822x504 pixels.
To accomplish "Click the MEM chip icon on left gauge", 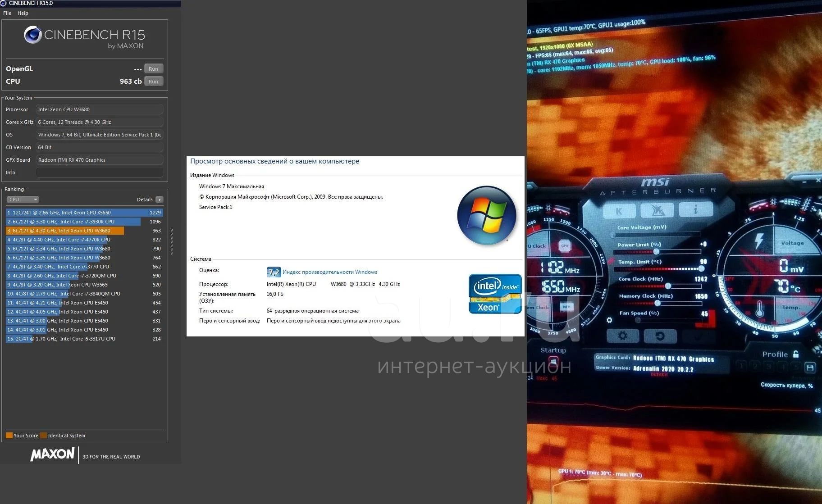I will [566, 307].
